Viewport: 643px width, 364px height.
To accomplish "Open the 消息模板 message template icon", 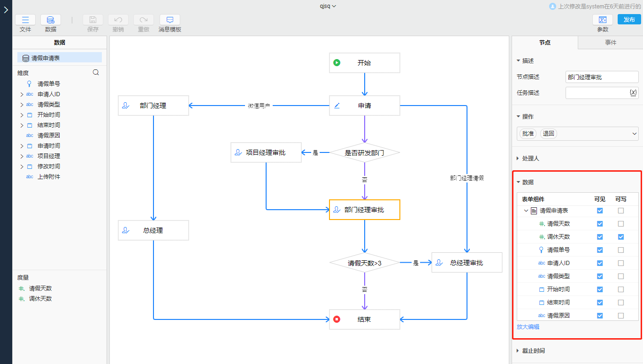I will coord(170,20).
